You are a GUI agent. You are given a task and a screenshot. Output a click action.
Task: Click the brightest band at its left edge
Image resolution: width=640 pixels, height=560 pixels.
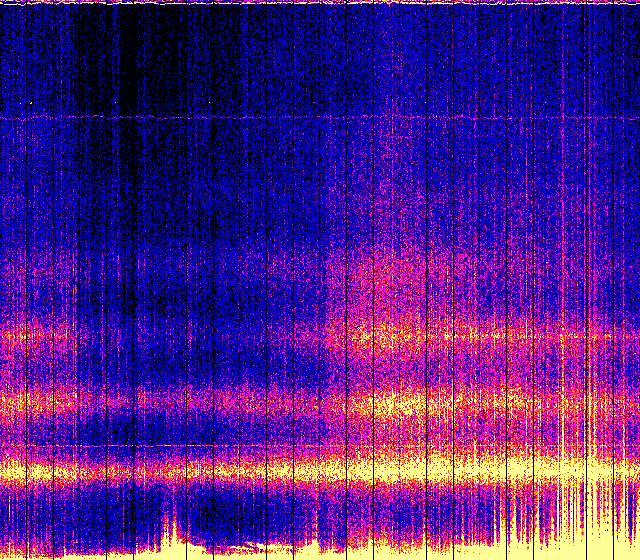(12, 468)
